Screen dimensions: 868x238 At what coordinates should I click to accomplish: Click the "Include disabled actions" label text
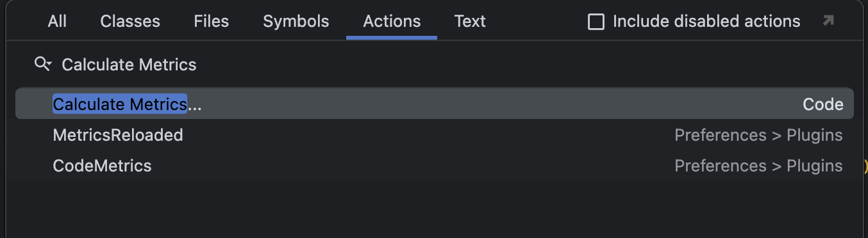[706, 22]
